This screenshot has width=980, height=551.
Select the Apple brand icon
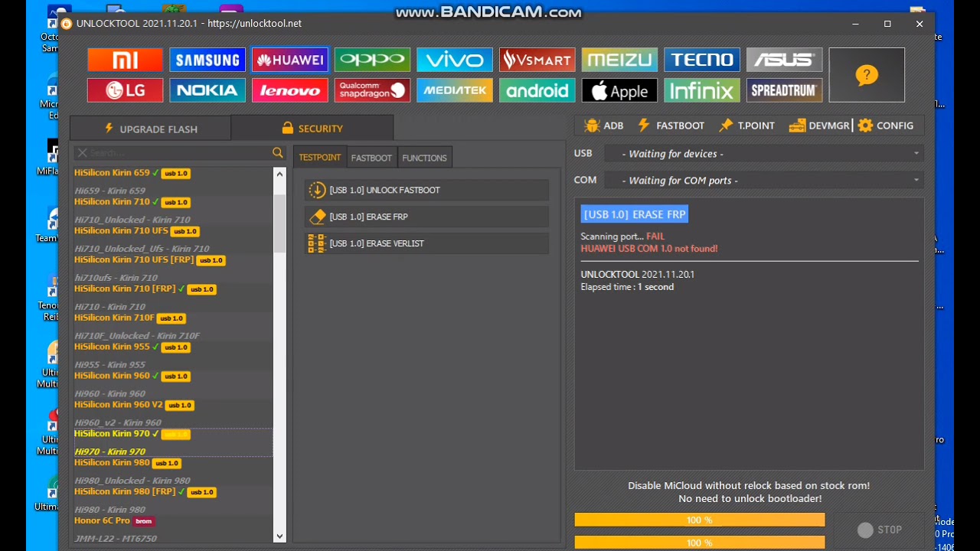(619, 90)
